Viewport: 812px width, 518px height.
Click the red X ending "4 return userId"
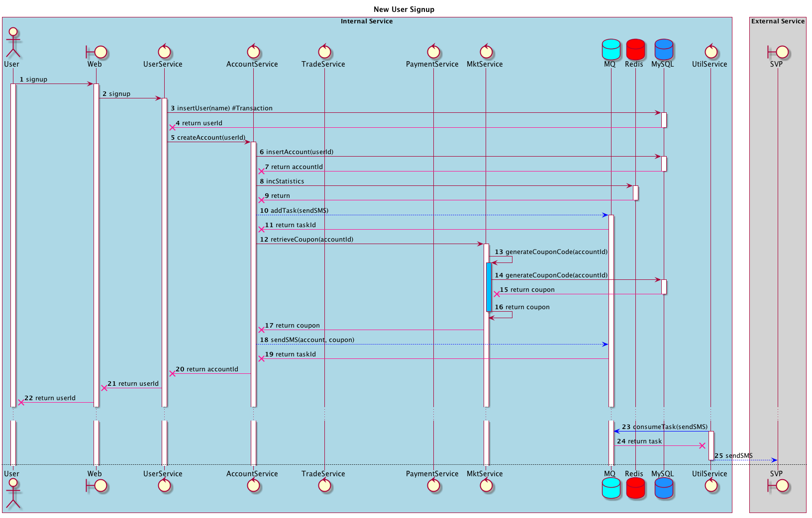(172, 127)
